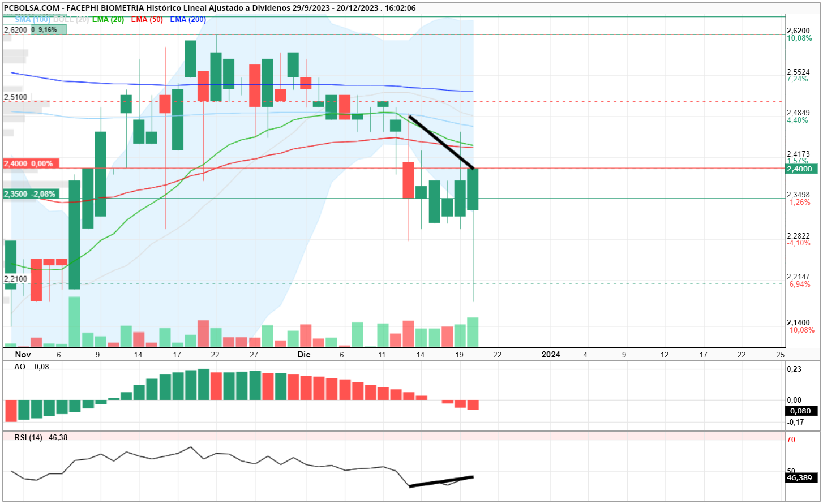823x504 pixels.
Task: Click the 2,2822 price axis value
Action: click(x=798, y=236)
